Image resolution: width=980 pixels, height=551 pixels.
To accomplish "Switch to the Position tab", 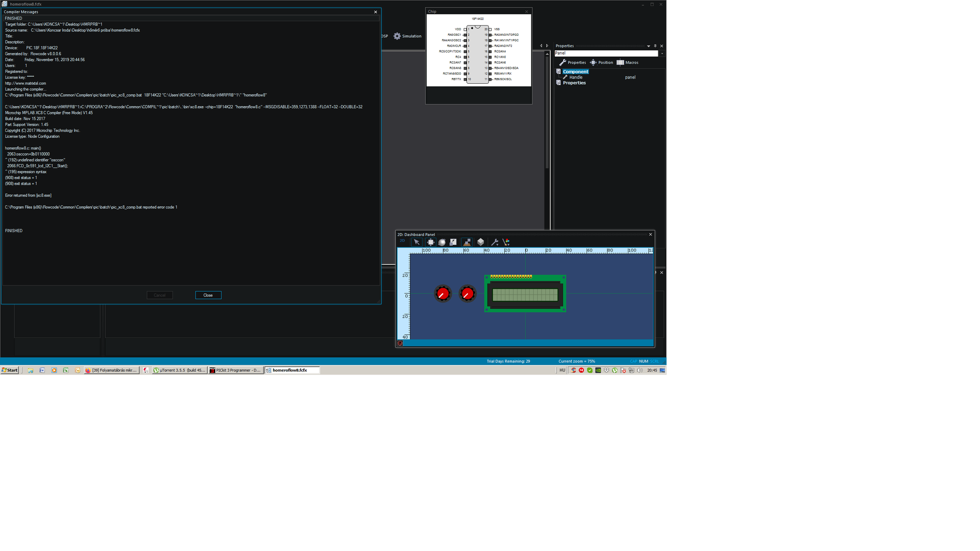I will [x=602, y=63].
